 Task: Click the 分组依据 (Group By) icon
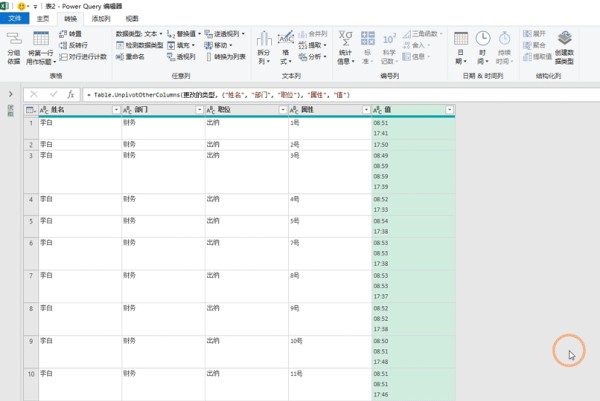[x=14, y=39]
